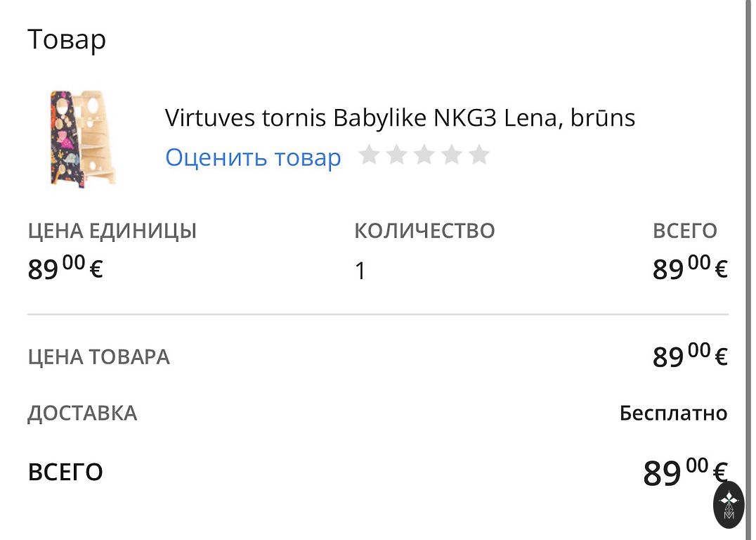756x540 pixels.
Task: Click the 'ДОСТАВКА' row label
Action: click(82, 413)
